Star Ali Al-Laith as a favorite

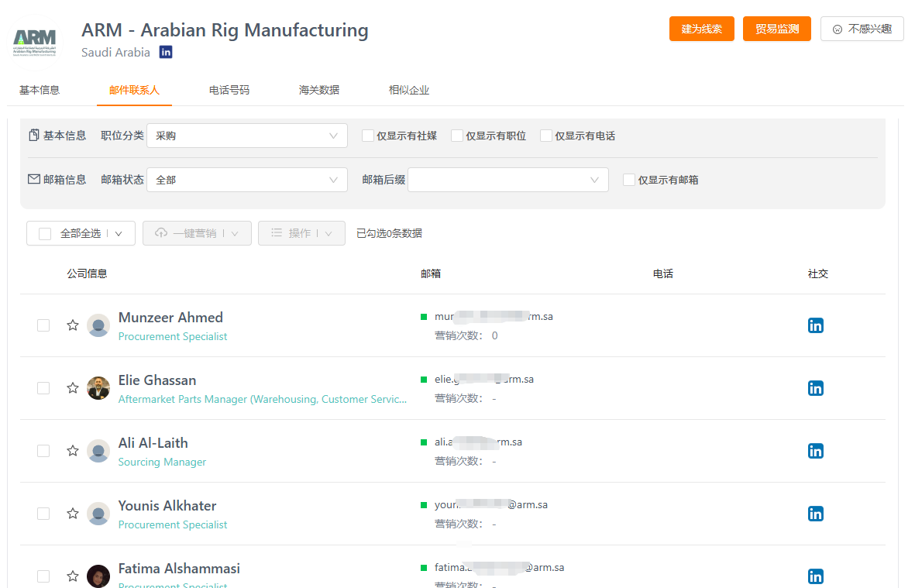click(72, 450)
